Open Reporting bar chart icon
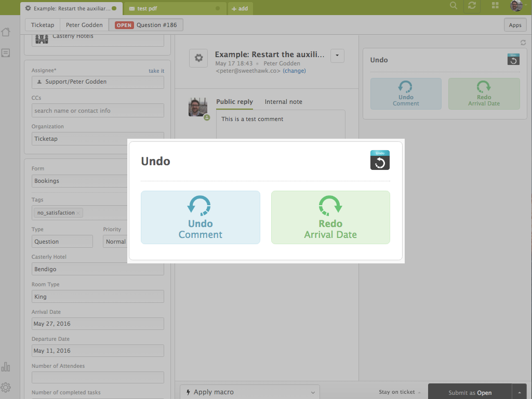Image resolution: width=532 pixels, height=399 pixels. point(6,367)
